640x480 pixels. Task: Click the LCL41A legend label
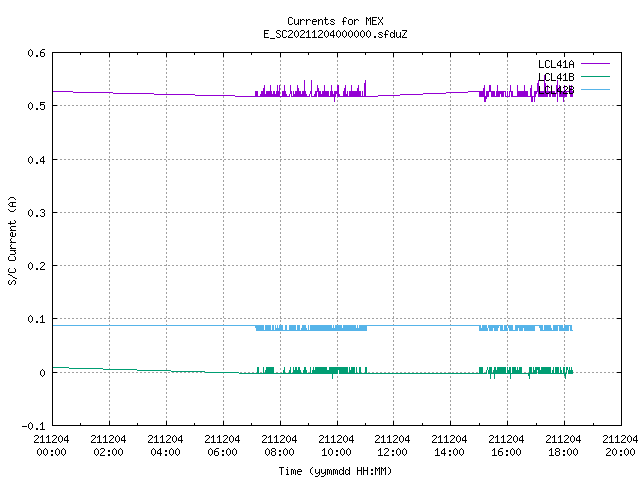[x=556, y=64]
